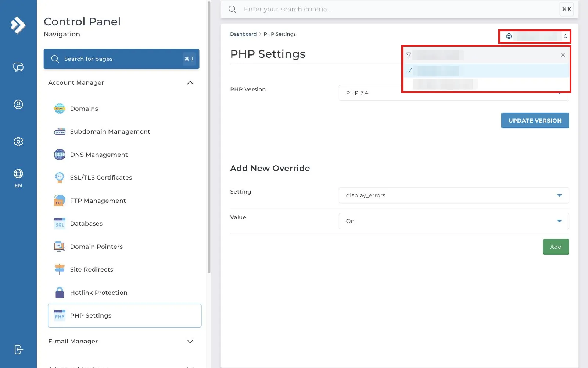Open the settings gear icon in sidebar
Screen dimensions: 588x368
click(x=18, y=142)
